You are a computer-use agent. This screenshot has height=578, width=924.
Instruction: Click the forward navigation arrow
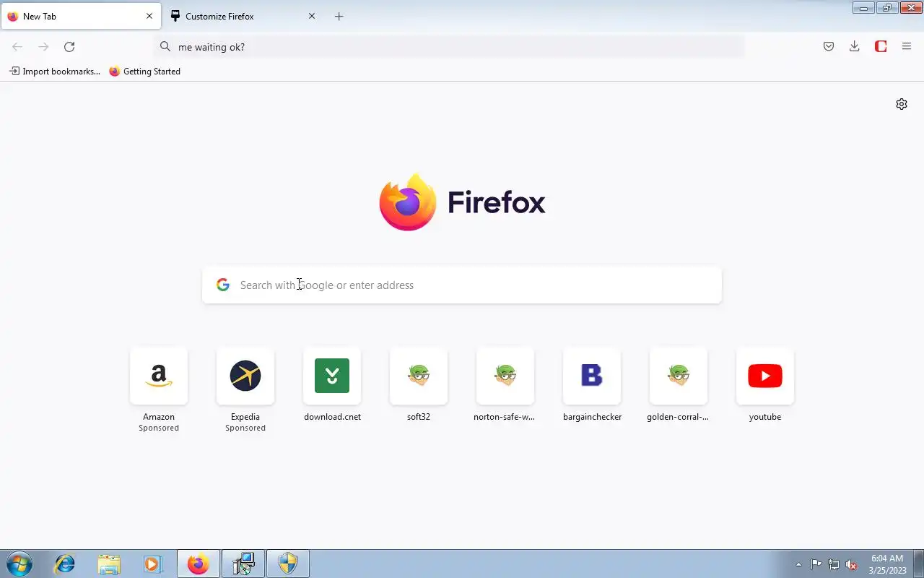point(43,47)
